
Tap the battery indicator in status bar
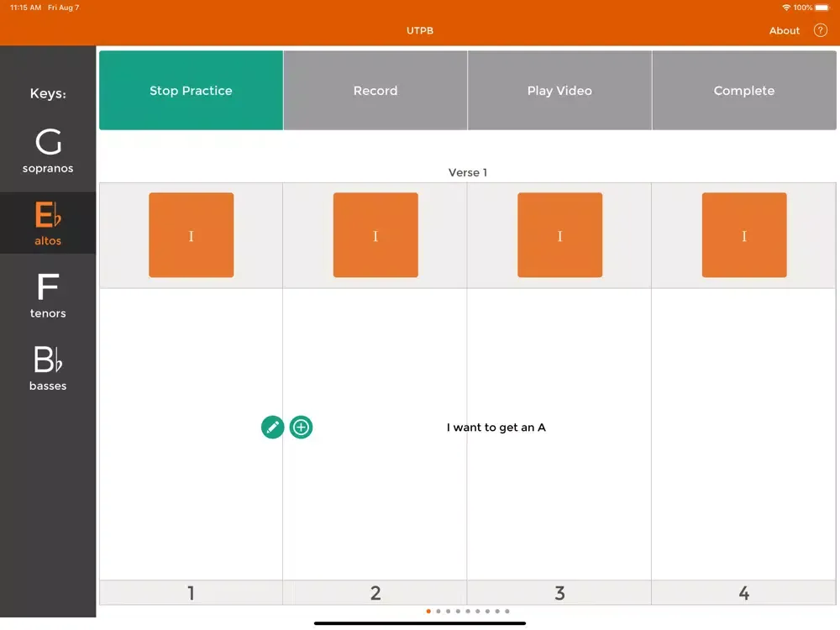(822, 8)
